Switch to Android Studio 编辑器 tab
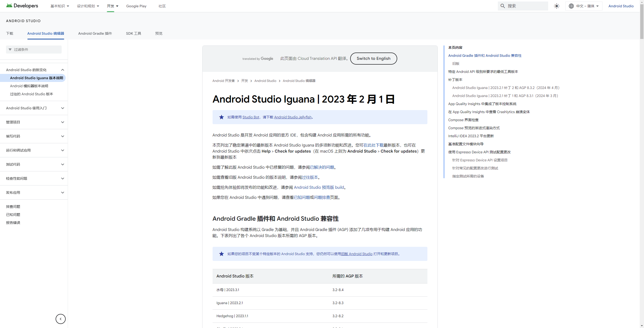644x328 pixels. (x=46, y=33)
